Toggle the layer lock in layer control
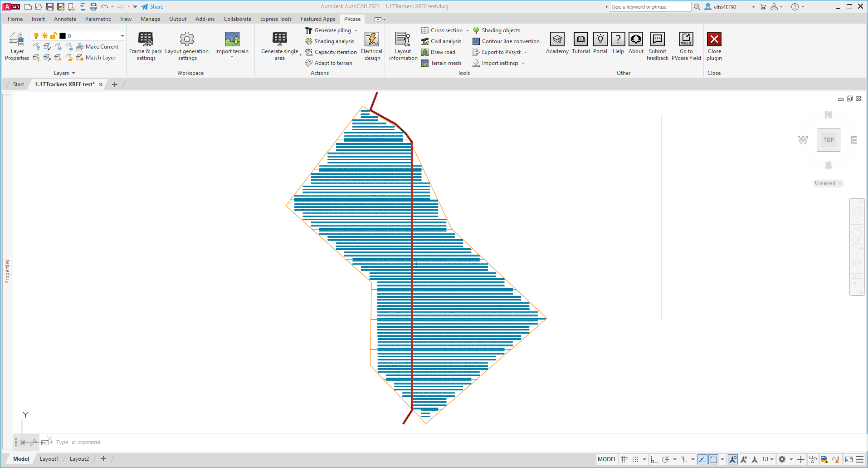The image size is (868, 468). pyautogui.click(x=54, y=35)
